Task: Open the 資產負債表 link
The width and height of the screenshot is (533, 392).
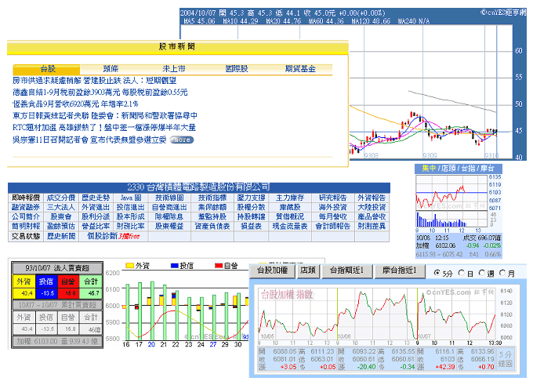Action: pos(212,227)
